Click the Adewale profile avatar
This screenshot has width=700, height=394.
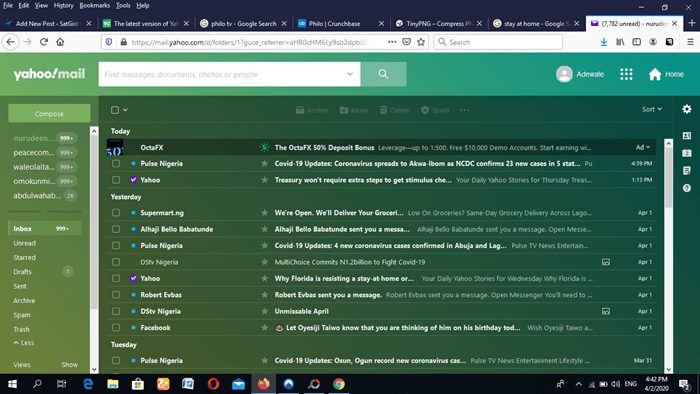(x=564, y=74)
